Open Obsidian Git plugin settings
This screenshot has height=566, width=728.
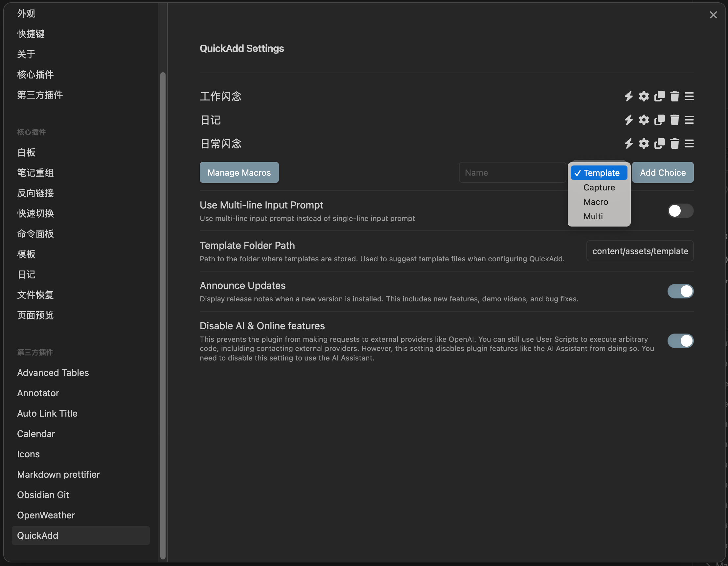[x=43, y=495]
